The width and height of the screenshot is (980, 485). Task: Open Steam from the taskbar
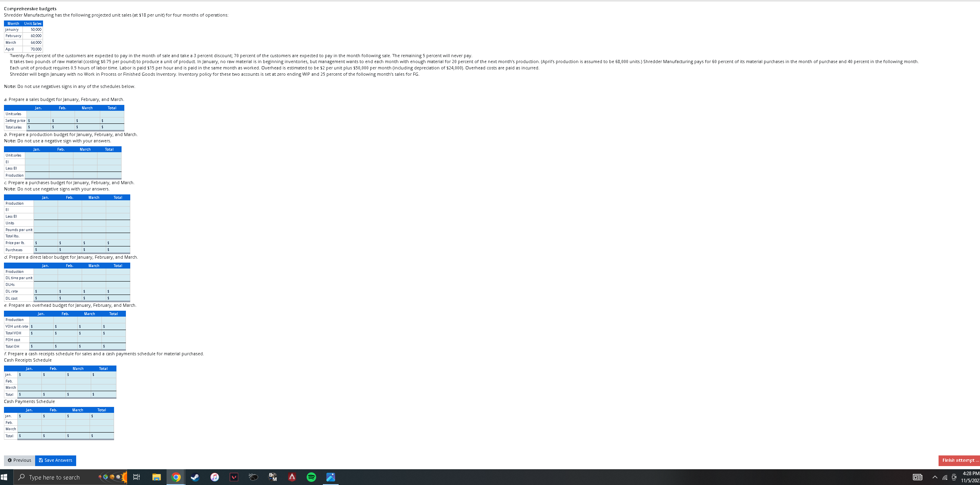(x=195, y=477)
